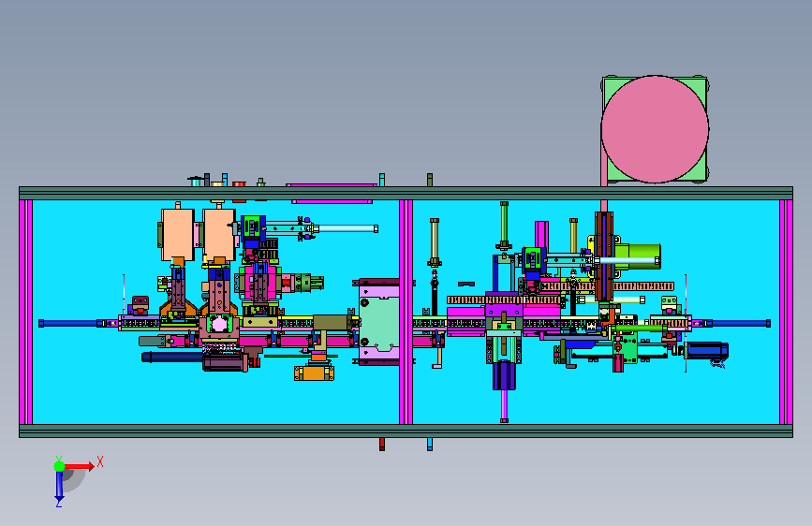Viewport: 812px width, 526px height.
Task: Click the left magenta frame post
Action: pyautogui.click(x=26, y=313)
